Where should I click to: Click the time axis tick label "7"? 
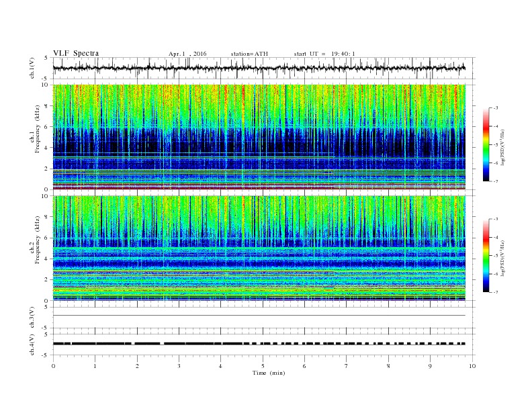347,366
